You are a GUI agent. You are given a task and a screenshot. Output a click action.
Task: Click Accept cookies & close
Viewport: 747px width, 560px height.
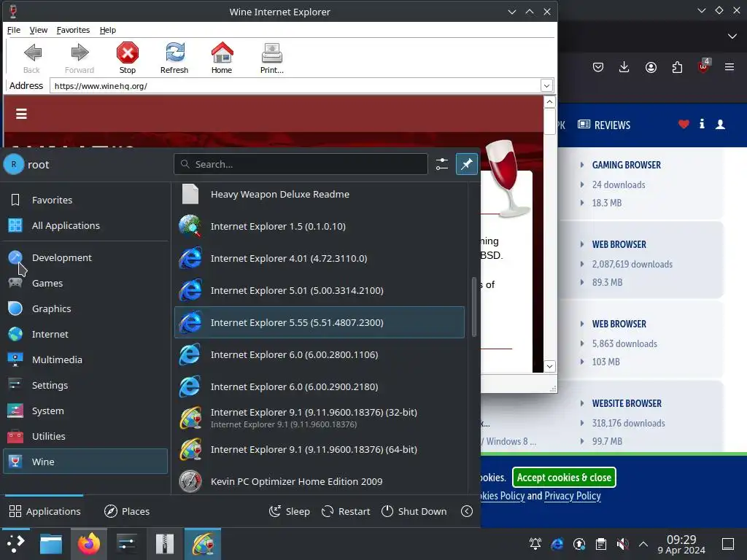click(564, 478)
